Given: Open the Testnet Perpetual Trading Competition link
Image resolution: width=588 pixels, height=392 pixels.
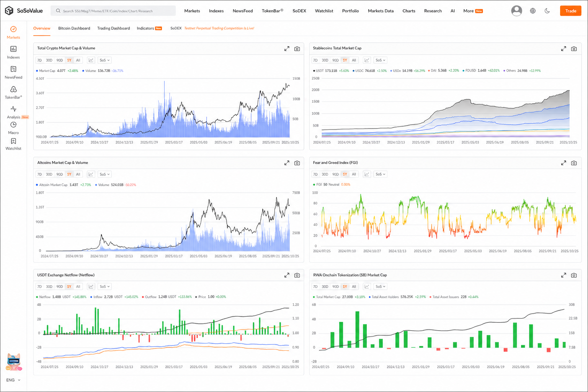Looking at the screenshot, I should click(219, 28).
